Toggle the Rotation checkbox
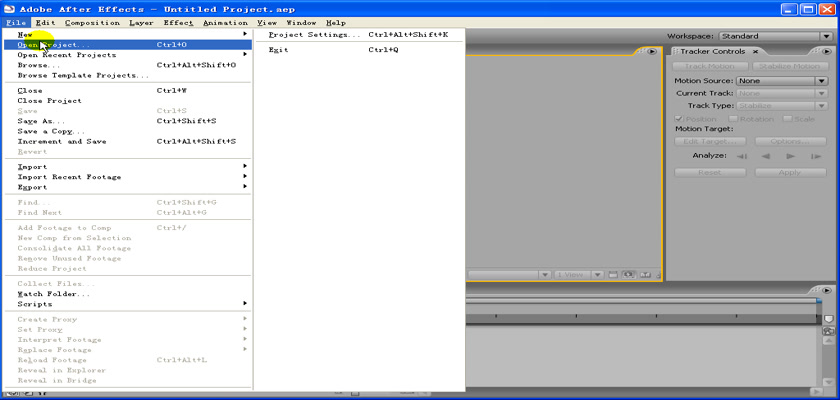The width and height of the screenshot is (840, 400). point(733,119)
